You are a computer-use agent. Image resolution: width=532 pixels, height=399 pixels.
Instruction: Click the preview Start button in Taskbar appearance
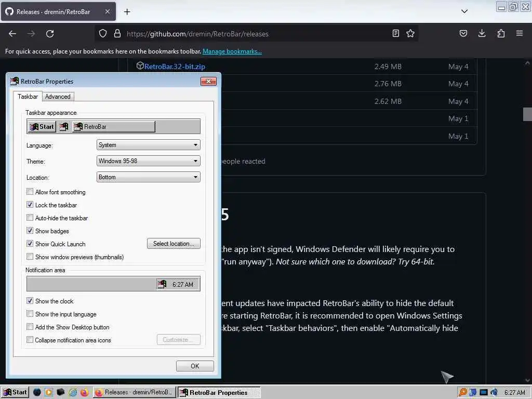coord(42,127)
